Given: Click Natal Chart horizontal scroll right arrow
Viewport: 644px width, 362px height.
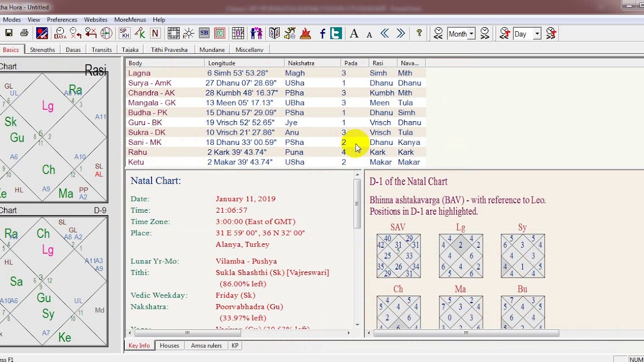Looking at the screenshot, I should pyautogui.click(x=348, y=333).
